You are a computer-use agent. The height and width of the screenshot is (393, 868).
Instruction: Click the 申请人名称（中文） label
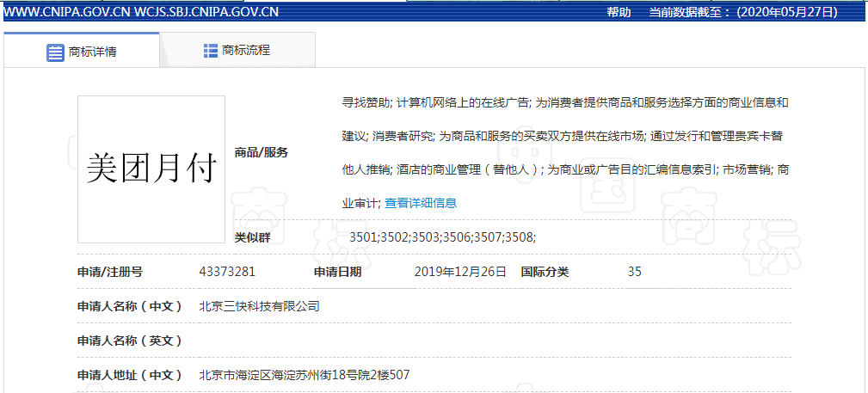tap(130, 306)
